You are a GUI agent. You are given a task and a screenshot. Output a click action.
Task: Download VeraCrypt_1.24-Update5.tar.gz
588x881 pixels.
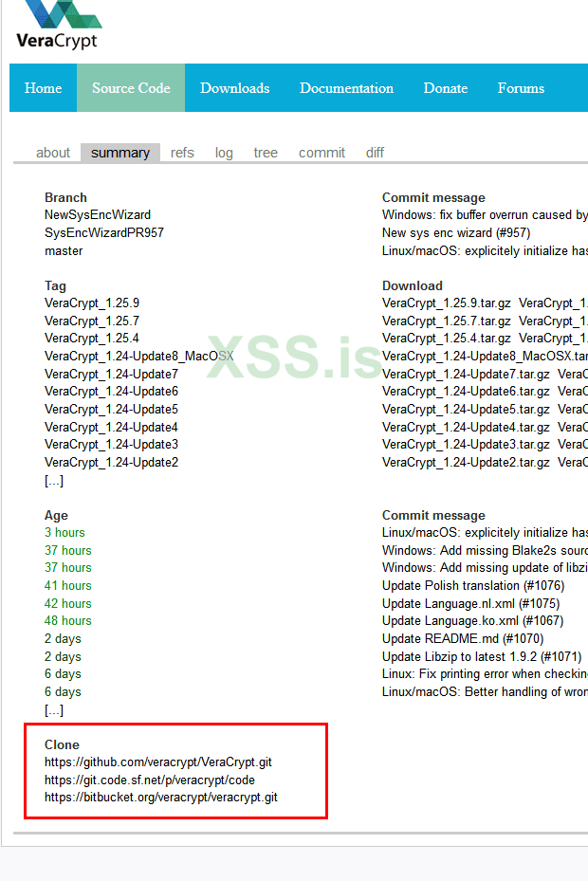coord(466,409)
